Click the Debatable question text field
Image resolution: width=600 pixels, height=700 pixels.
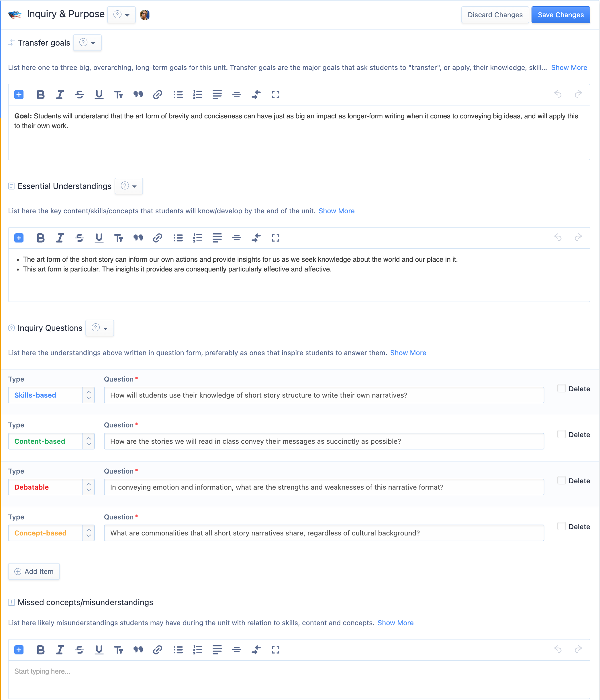point(323,487)
